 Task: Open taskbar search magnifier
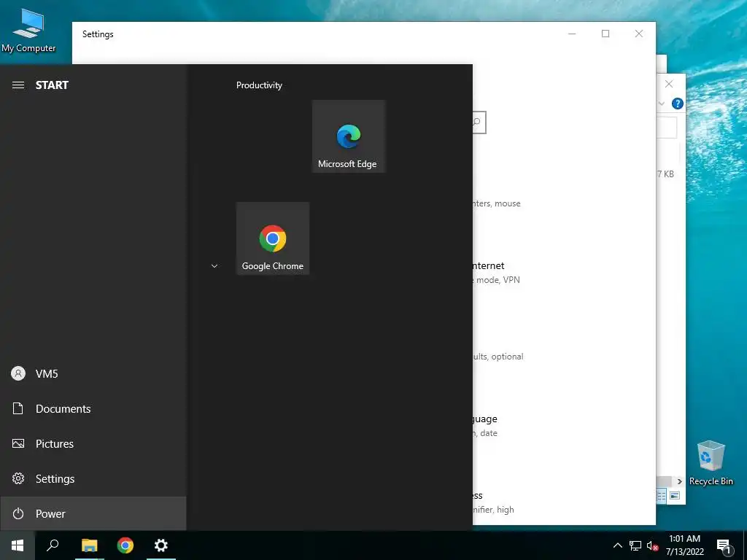[x=53, y=545]
